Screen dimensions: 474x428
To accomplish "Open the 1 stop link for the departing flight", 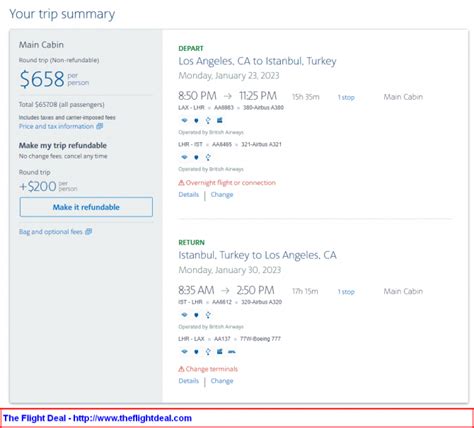I will [346, 97].
